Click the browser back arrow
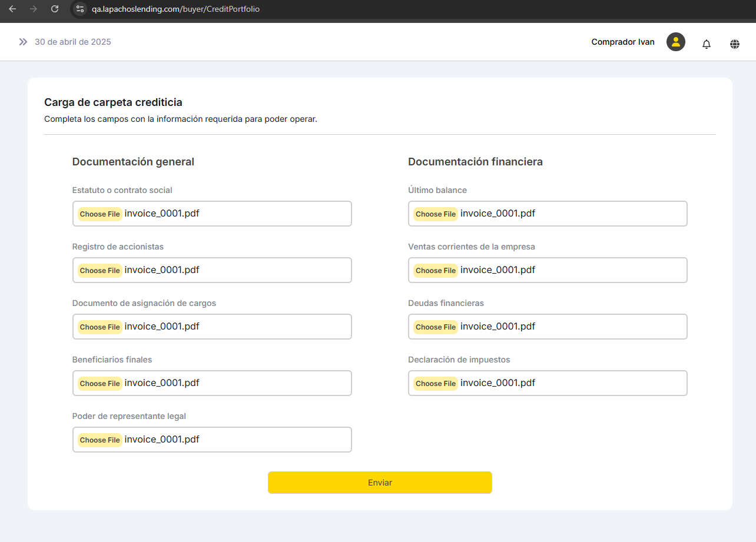Viewport: 756px width, 542px height. [x=12, y=9]
